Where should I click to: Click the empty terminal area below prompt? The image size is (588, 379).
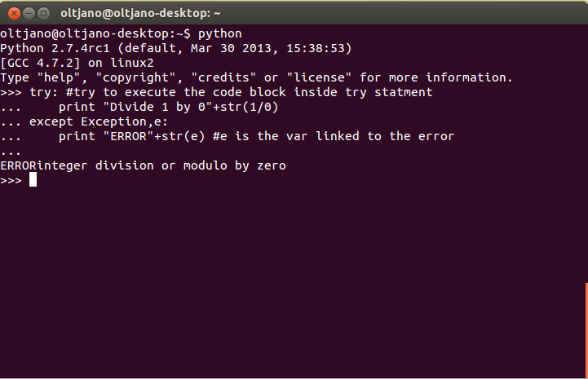pos(293,281)
